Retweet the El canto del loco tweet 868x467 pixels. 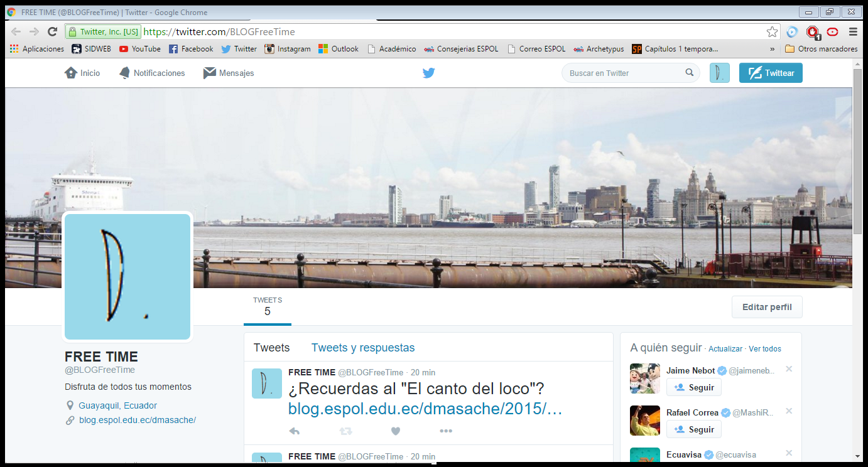tap(345, 431)
